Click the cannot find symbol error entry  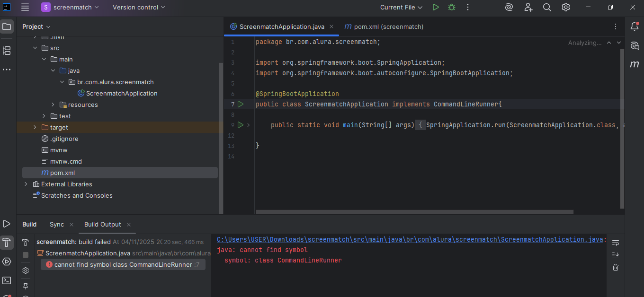click(123, 264)
